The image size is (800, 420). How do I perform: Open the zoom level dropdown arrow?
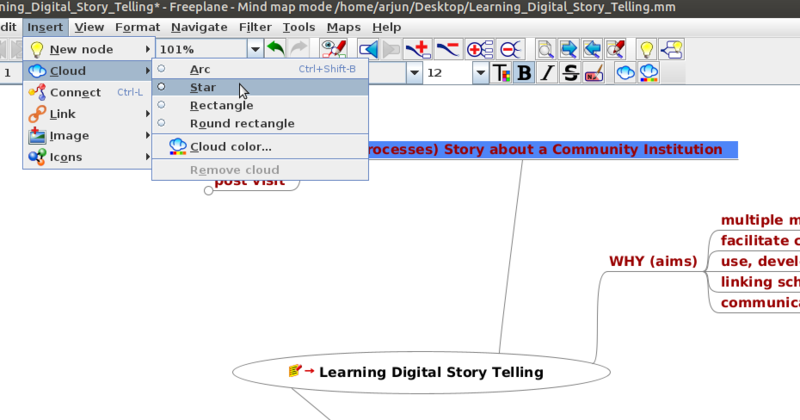click(255, 50)
